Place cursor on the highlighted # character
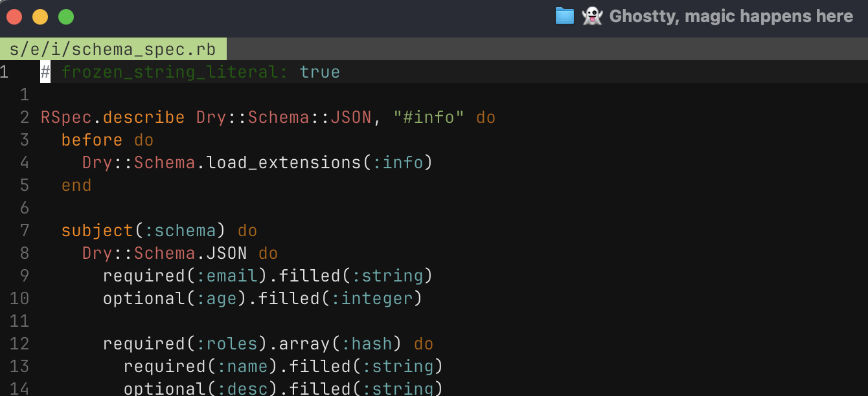The height and width of the screenshot is (396, 868). coord(45,72)
